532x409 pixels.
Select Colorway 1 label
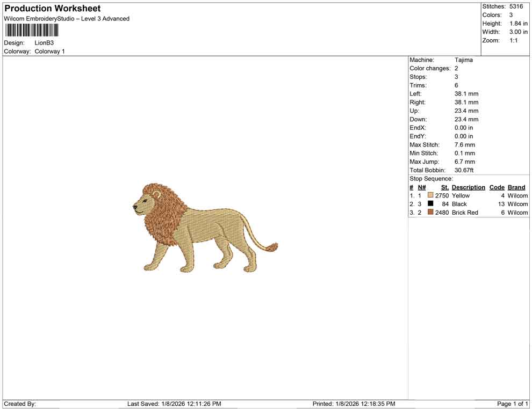49,51
